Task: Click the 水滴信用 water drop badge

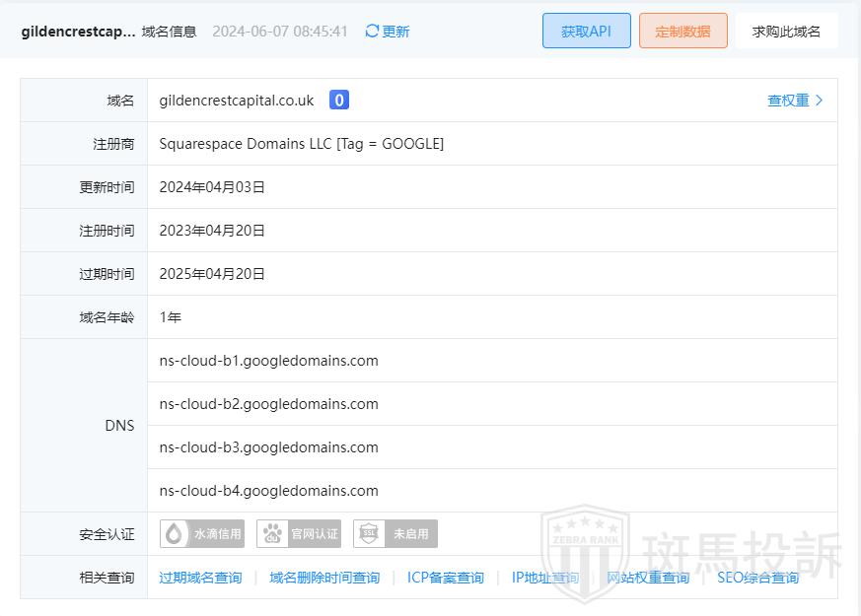Action: (x=202, y=533)
